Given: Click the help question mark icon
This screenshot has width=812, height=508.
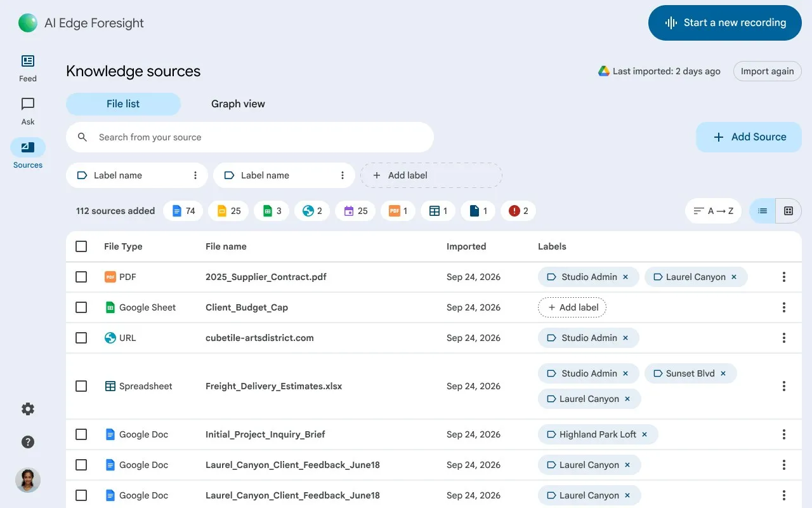Looking at the screenshot, I should pyautogui.click(x=28, y=442).
